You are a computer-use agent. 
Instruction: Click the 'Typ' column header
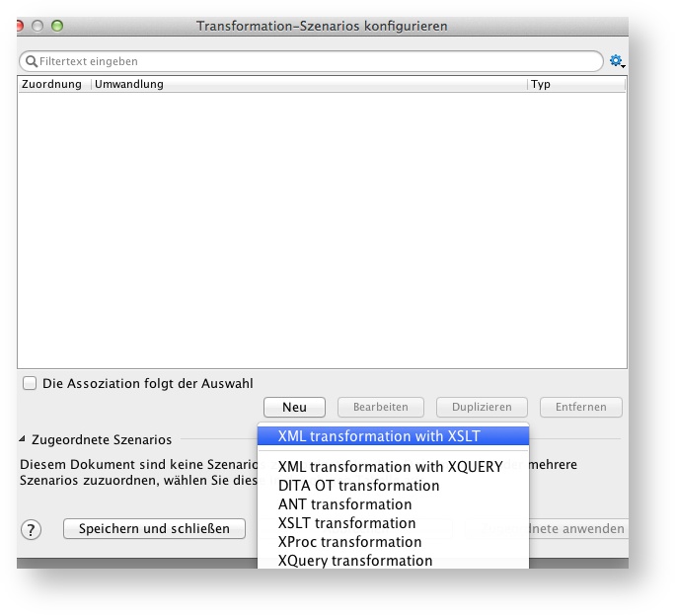click(575, 85)
